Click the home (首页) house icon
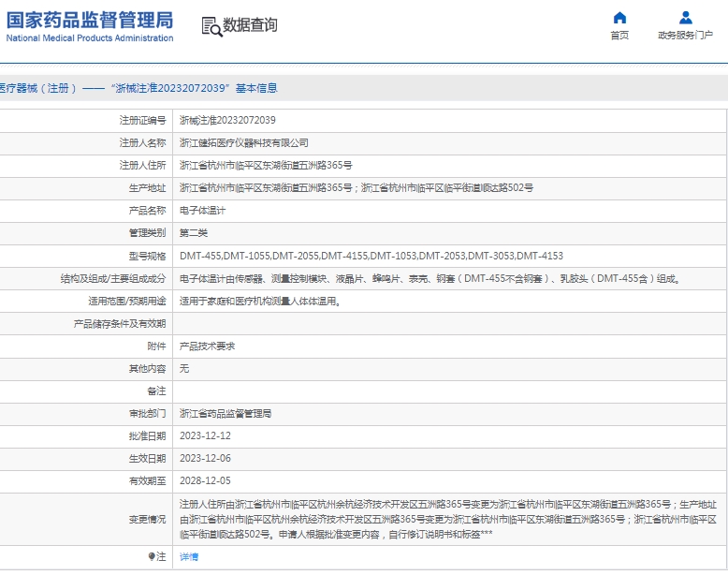This screenshot has width=728, height=575. coord(619,18)
